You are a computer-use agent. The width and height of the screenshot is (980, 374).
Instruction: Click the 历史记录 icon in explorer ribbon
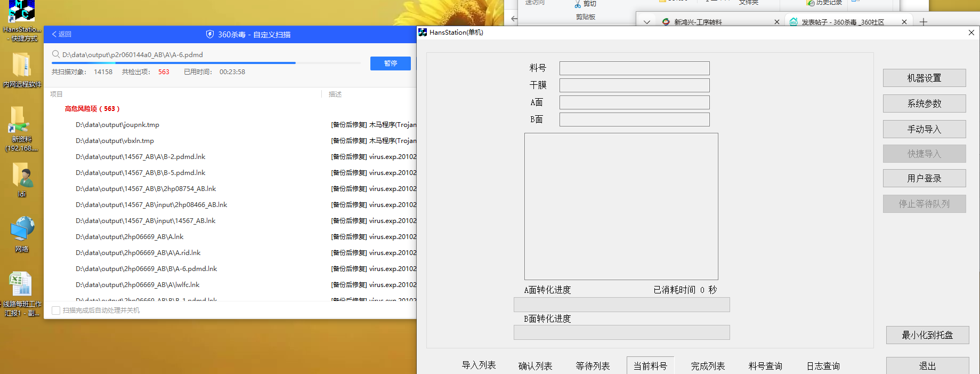(x=811, y=3)
